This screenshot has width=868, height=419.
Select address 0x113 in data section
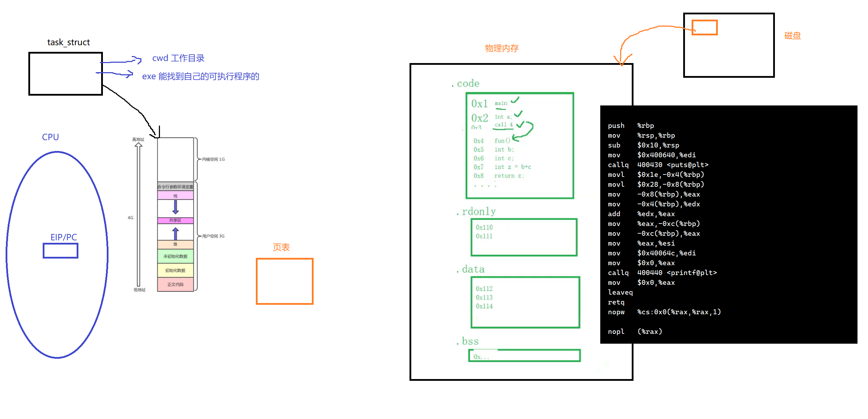pos(484,298)
